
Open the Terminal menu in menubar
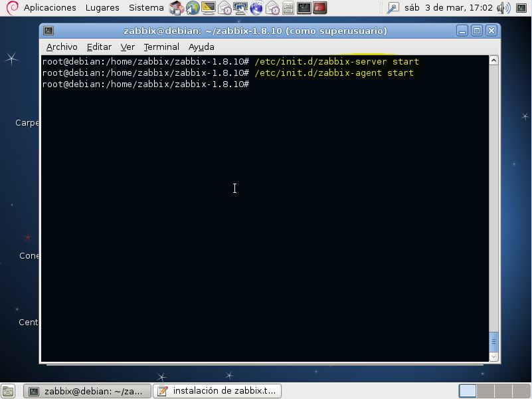(161, 47)
